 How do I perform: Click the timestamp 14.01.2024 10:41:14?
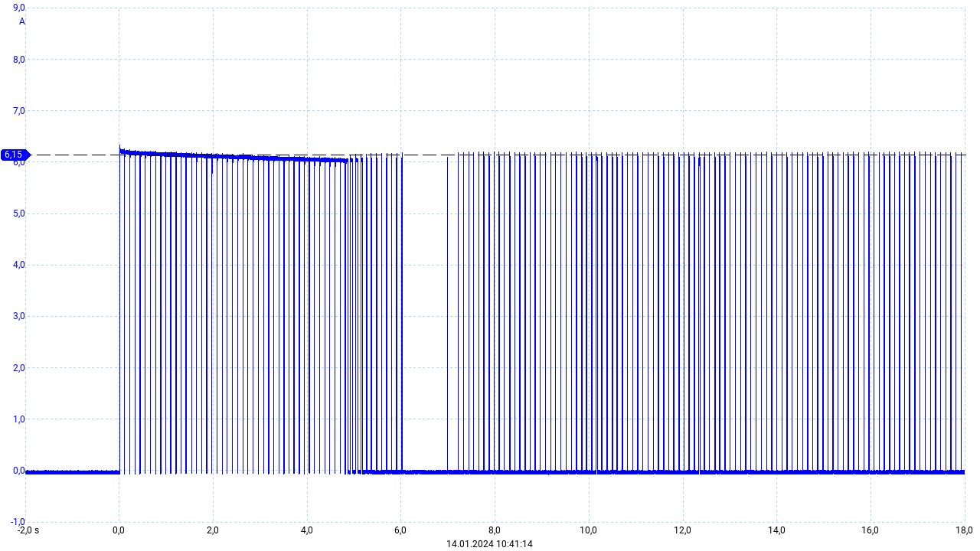point(490,544)
